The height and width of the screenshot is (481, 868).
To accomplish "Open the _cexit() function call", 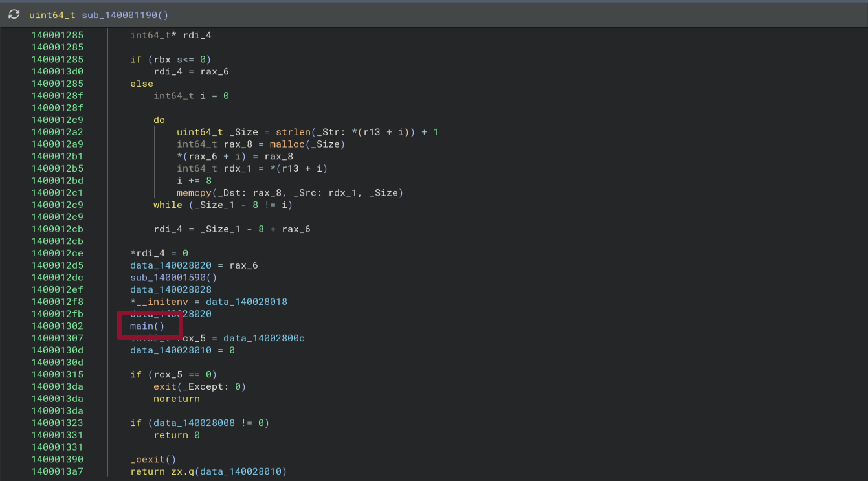I will pos(153,460).
